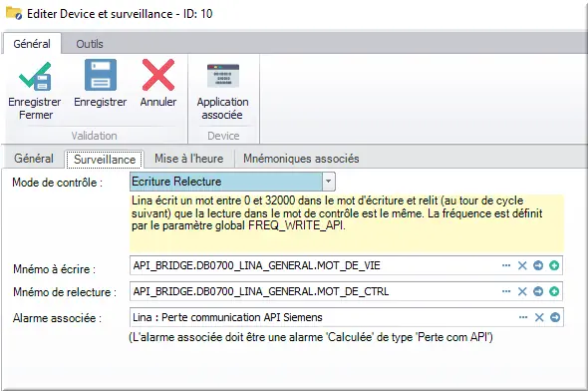Click green plus icon in Mnémo de relecture row
This screenshot has height=391, width=588.
coord(554,291)
